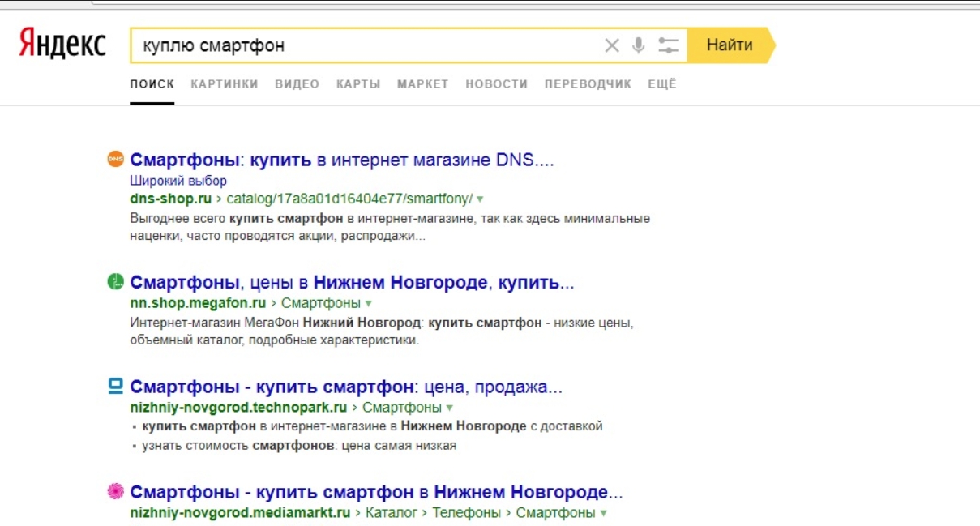Expand dropdown arrow after technopark.ru breadcrumb
Image resolution: width=980 pixels, height=526 pixels.
[x=450, y=408]
